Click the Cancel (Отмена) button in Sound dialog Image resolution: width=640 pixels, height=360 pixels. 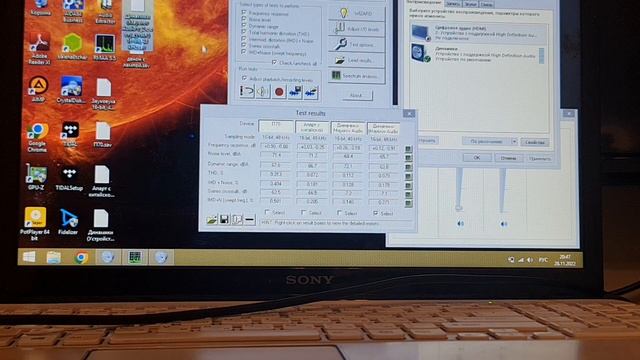click(x=508, y=158)
